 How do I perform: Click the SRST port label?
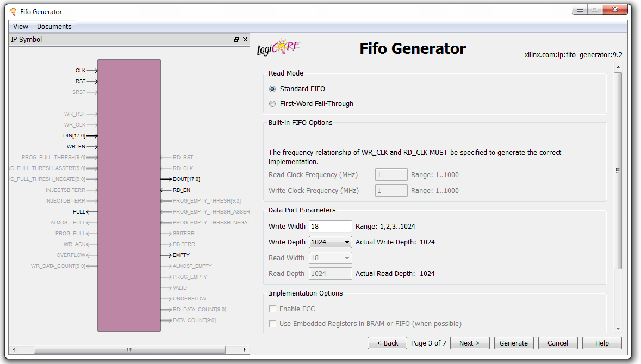pyautogui.click(x=79, y=92)
